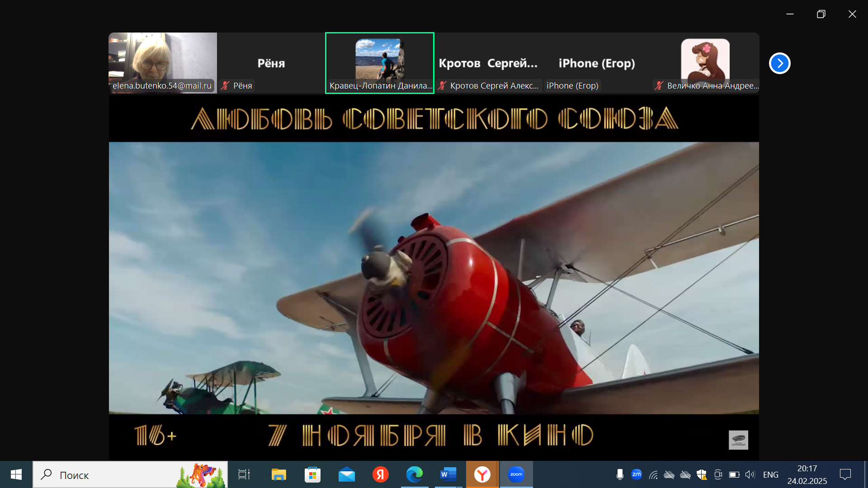Image resolution: width=868 pixels, height=488 pixels.
Task: Switch input language from ENG
Action: coord(771,474)
